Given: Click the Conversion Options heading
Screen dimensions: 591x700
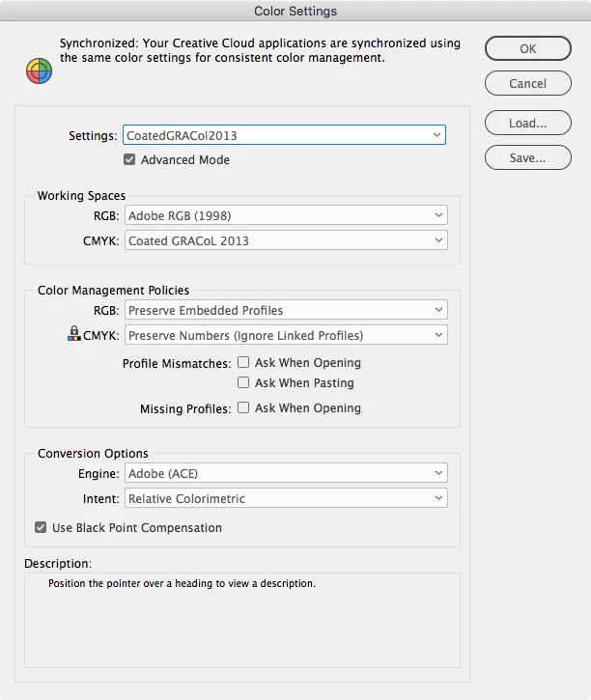Looking at the screenshot, I should [93, 453].
